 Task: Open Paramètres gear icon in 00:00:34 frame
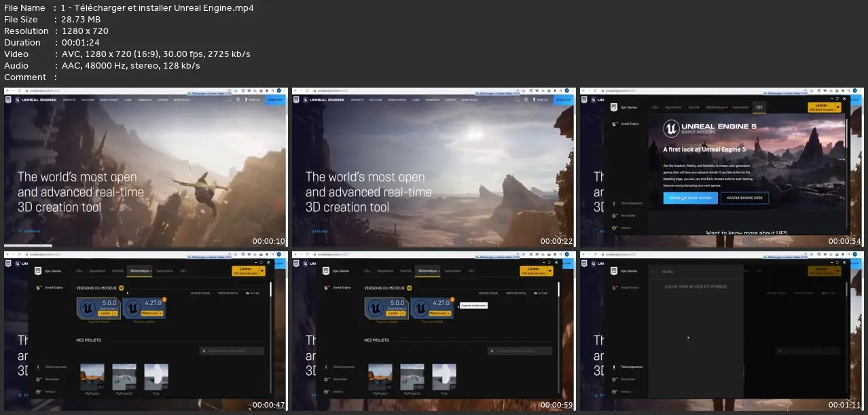[x=614, y=215]
